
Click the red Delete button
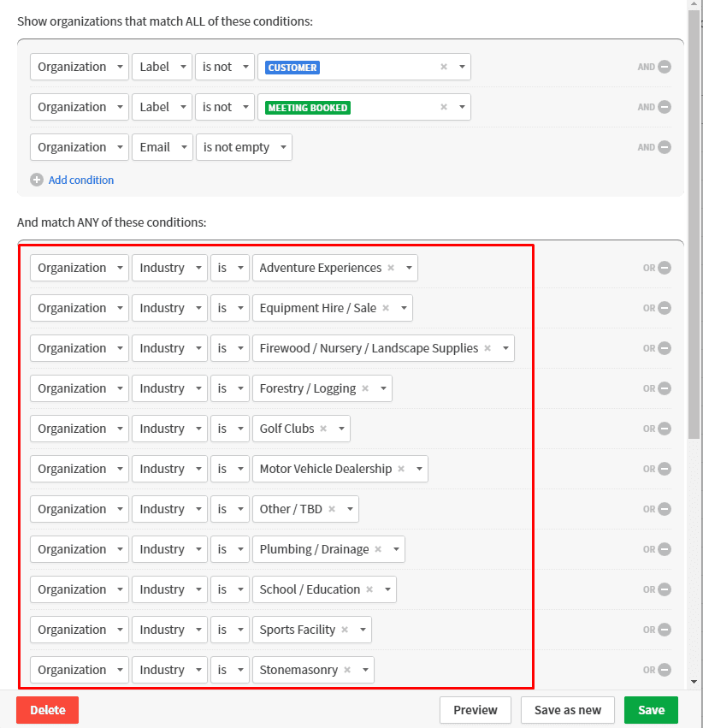pos(47,710)
